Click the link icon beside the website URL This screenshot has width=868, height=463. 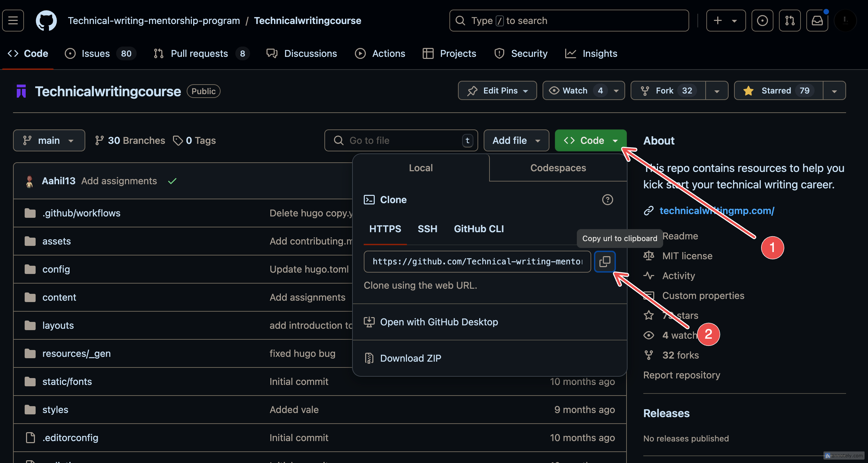point(648,211)
